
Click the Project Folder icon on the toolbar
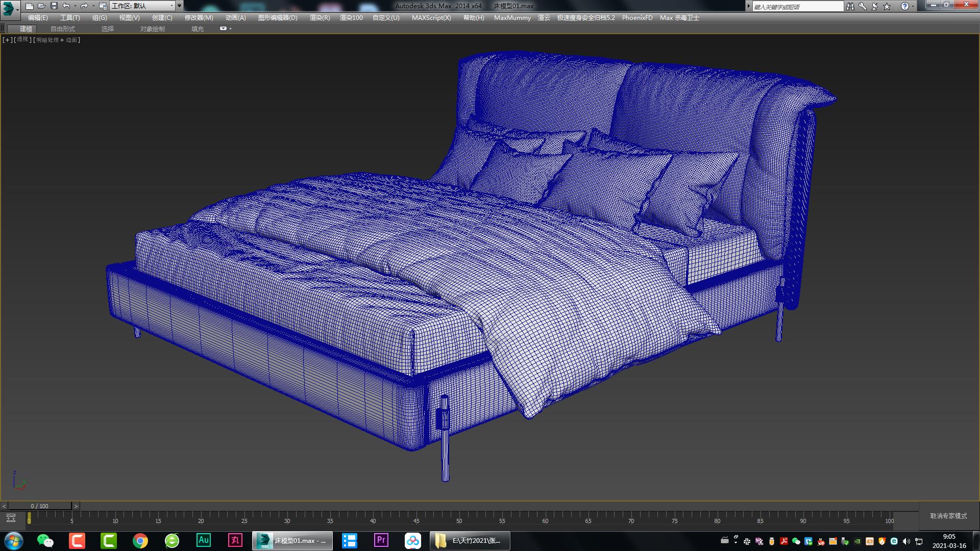click(103, 7)
